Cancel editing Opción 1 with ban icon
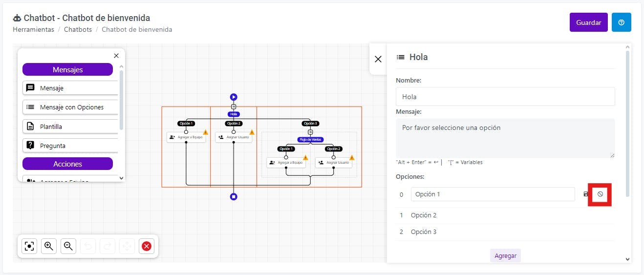644x275 pixels. pyautogui.click(x=600, y=194)
